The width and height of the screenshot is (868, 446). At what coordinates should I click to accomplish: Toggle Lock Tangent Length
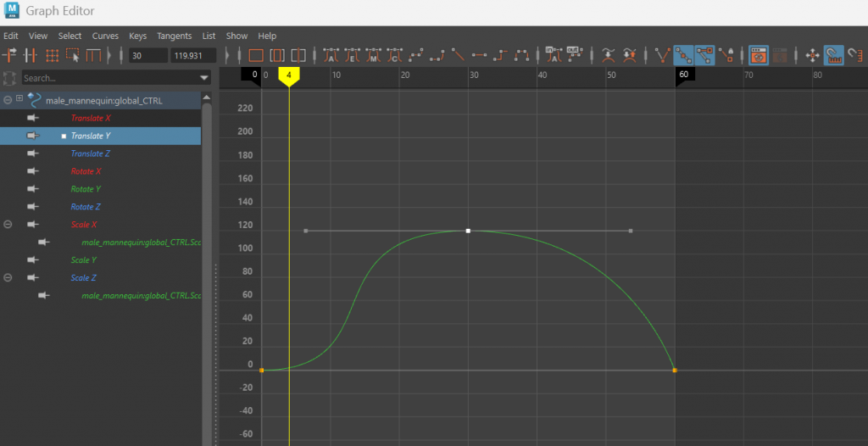(726, 55)
